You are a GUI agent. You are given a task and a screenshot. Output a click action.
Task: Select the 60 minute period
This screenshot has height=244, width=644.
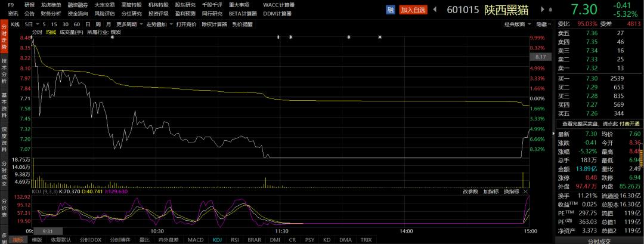pyautogui.click(x=76, y=24)
